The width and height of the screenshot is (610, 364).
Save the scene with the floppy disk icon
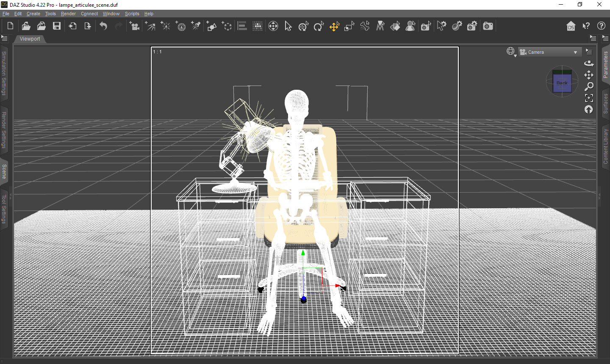(x=56, y=26)
